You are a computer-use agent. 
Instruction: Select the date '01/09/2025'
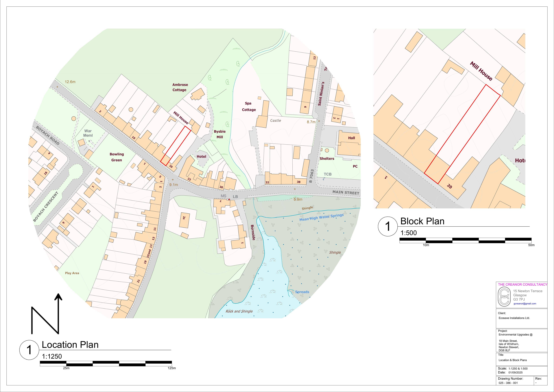click(515, 373)
